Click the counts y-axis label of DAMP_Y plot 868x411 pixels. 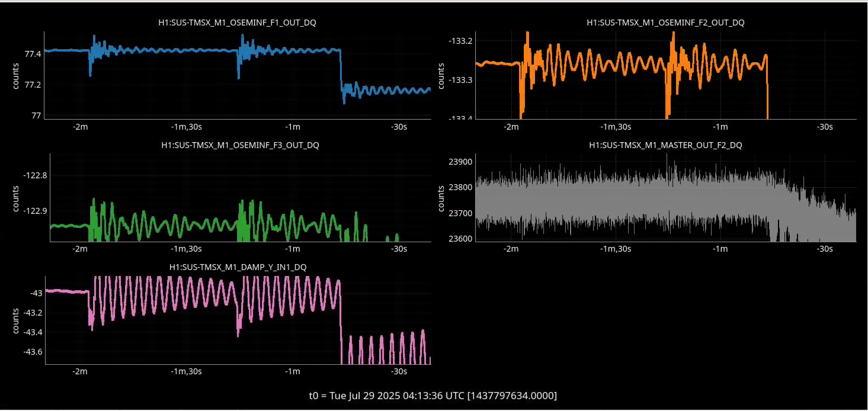(x=15, y=321)
